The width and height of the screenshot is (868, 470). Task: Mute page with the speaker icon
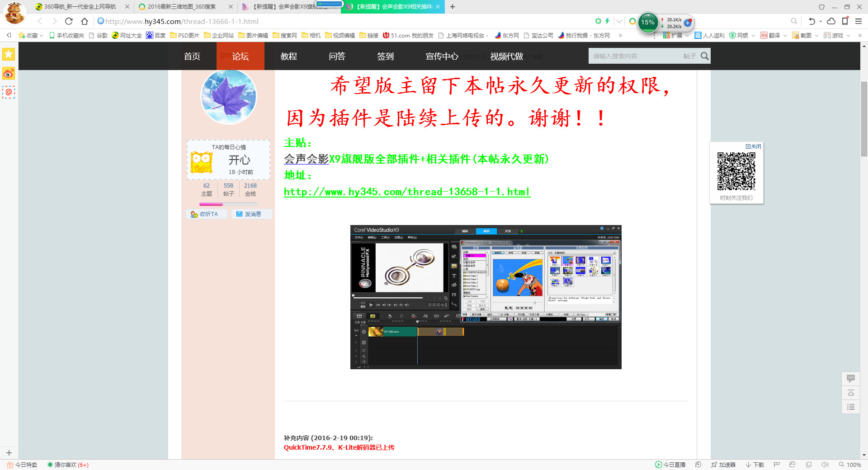825,465
